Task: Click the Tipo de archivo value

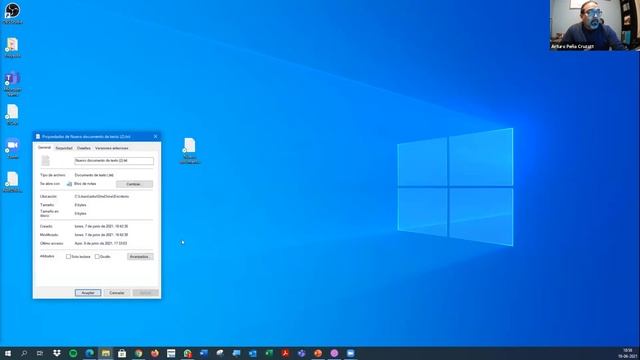Action: (x=94, y=175)
